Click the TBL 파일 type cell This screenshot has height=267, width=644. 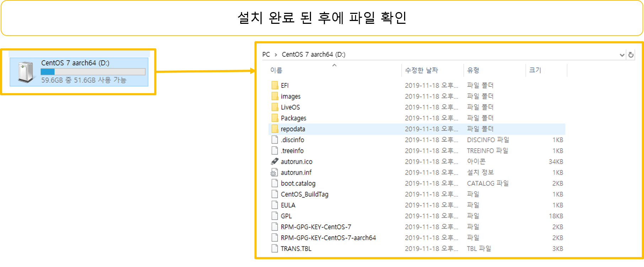(x=479, y=249)
